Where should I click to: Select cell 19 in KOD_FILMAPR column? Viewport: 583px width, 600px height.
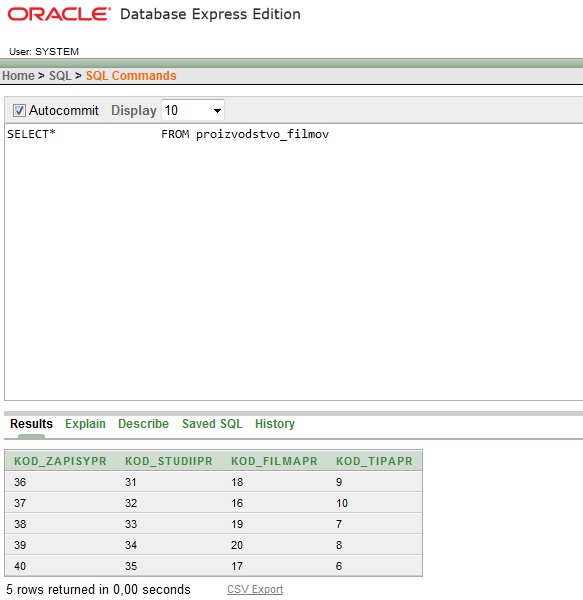pos(237,524)
